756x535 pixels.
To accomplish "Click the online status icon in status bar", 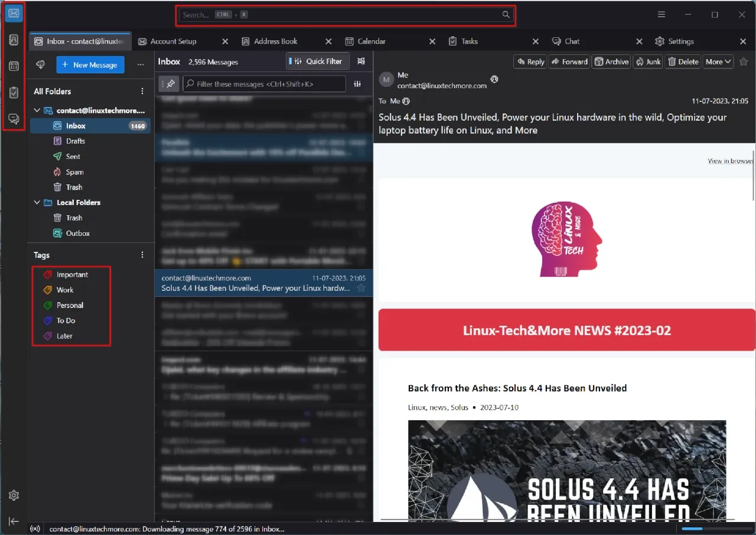I will [35, 529].
